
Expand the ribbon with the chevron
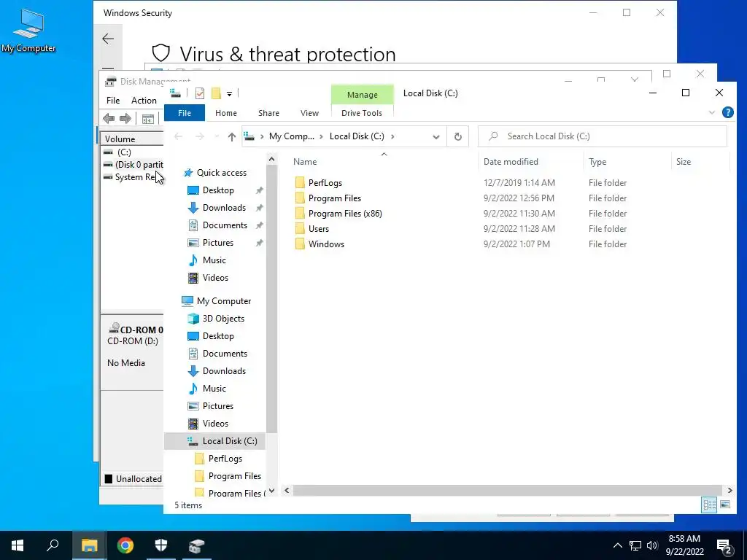[x=712, y=113]
